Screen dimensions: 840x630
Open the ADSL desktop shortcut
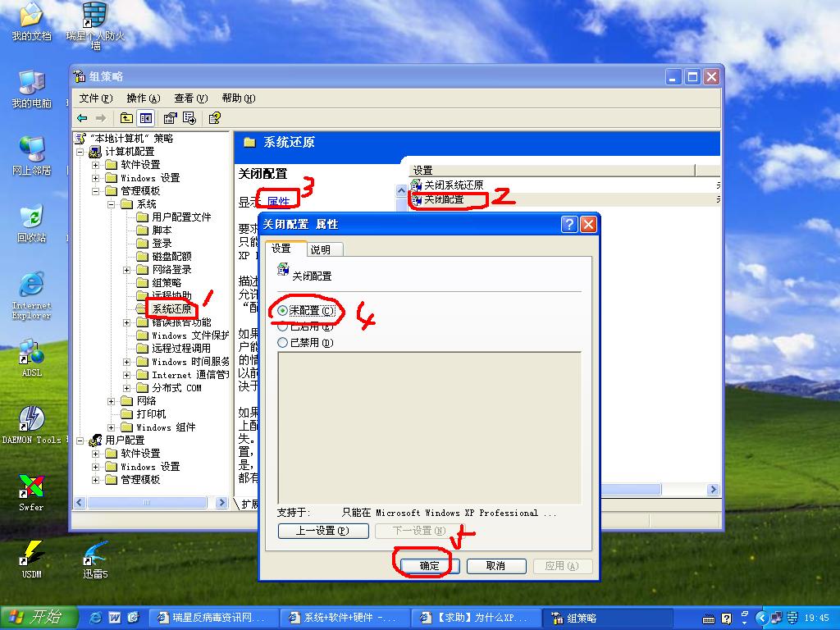coord(31,358)
